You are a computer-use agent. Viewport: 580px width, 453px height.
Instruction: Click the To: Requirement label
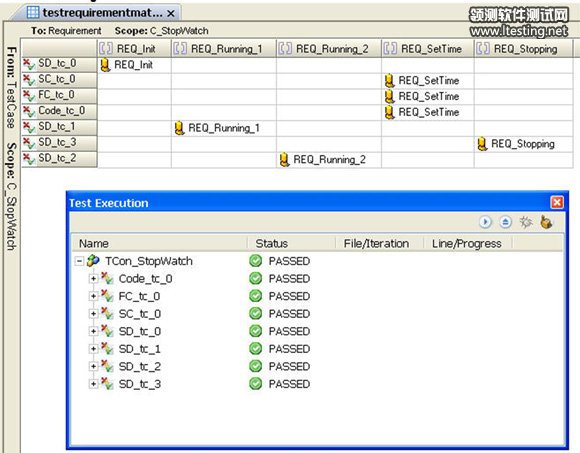(66, 31)
